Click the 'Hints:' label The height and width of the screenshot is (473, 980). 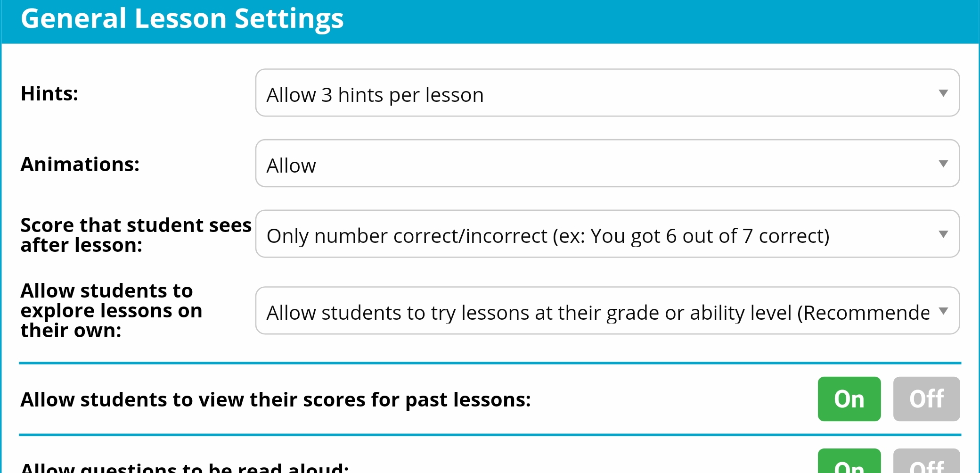click(x=49, y=93)
